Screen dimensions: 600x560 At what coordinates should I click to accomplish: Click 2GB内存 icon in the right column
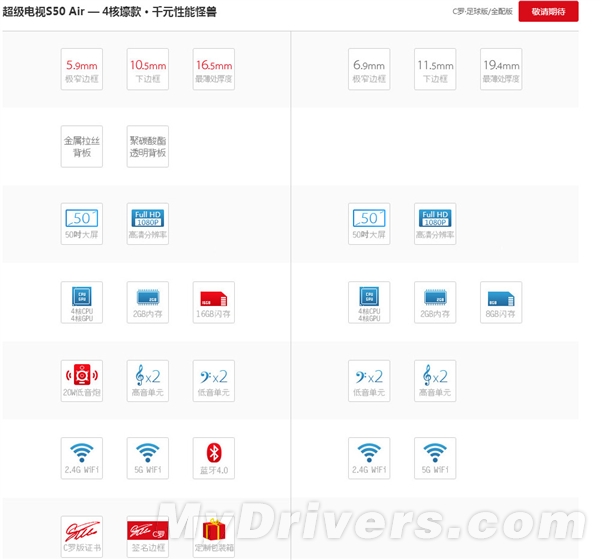tap(435, 302)
